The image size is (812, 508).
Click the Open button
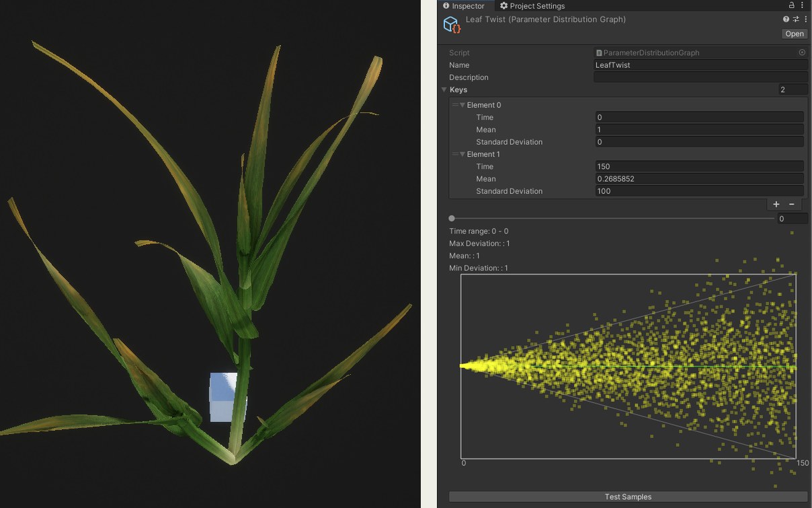[795, 34]
